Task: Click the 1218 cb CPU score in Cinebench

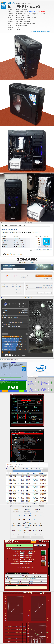Action: pyautogui.click(x=21, y=312)
